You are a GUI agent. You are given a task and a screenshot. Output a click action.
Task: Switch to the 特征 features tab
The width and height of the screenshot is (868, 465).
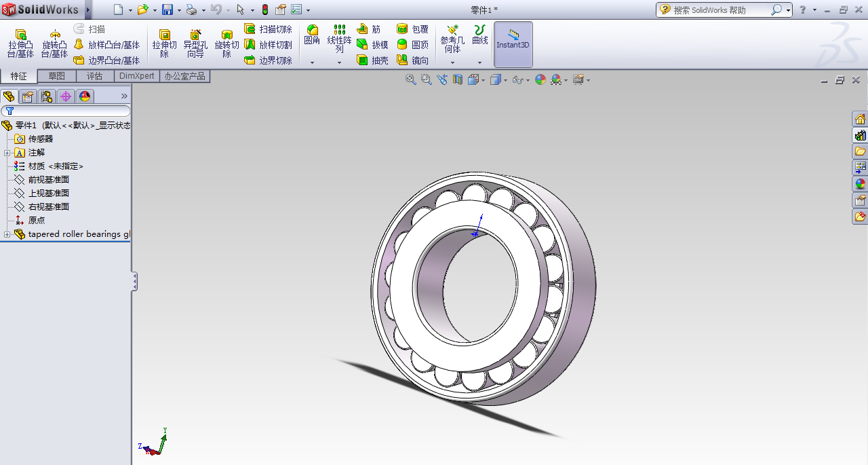(19, 76)
